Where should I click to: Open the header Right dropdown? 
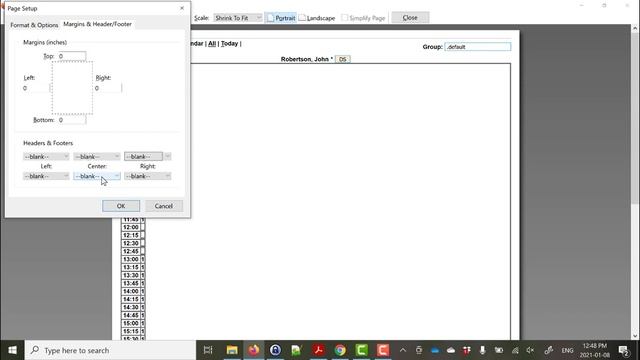click(147, 156)
